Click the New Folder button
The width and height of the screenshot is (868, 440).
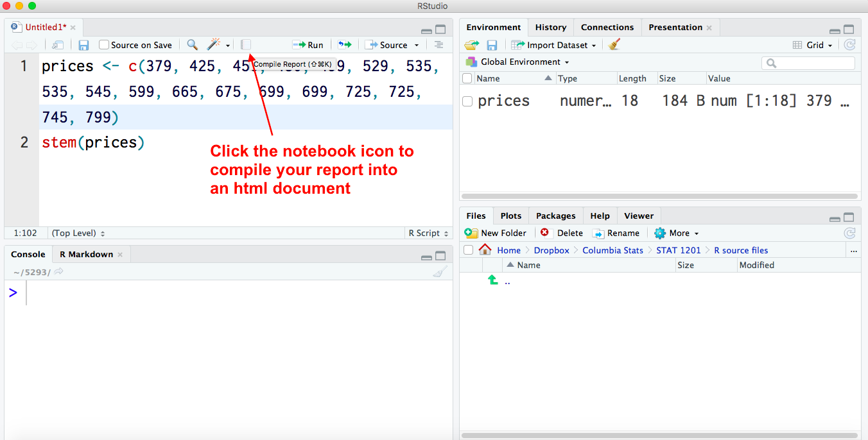point(496,233)
